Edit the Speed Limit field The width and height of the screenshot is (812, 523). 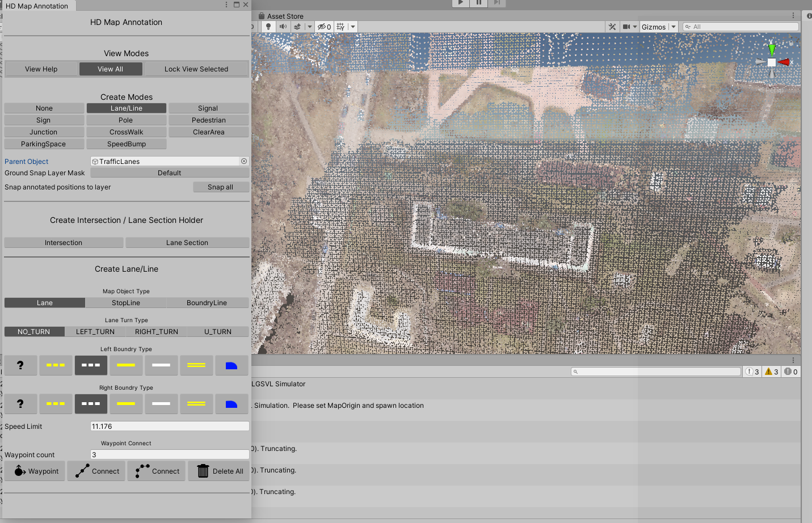click(x=169, y=426)
